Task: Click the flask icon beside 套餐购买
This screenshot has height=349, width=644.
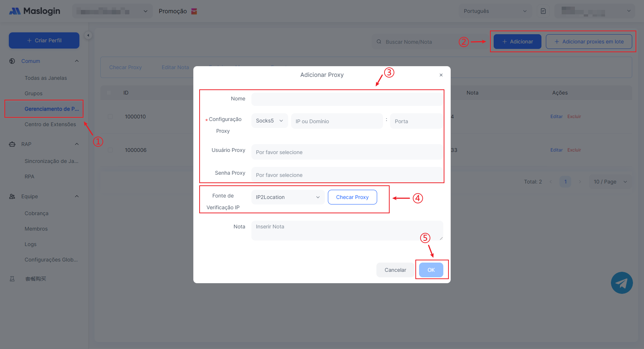Action: (12, 279)
